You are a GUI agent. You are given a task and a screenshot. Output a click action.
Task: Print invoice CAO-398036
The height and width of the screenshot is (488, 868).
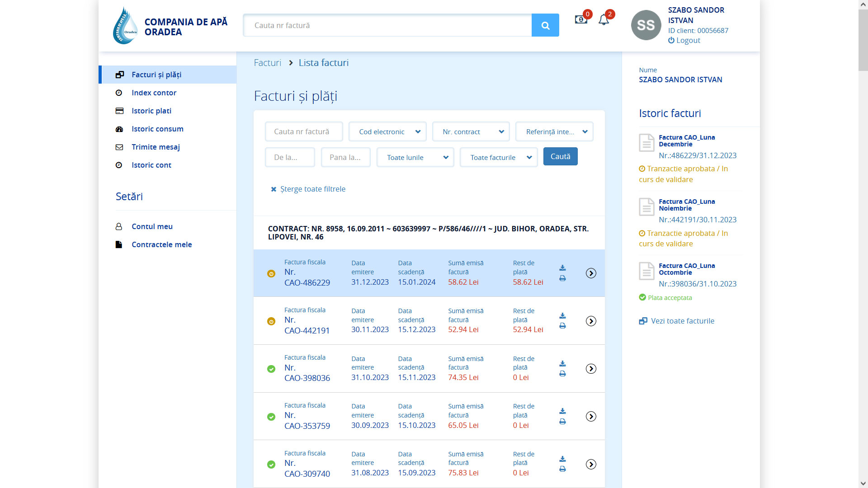[562, 374]
